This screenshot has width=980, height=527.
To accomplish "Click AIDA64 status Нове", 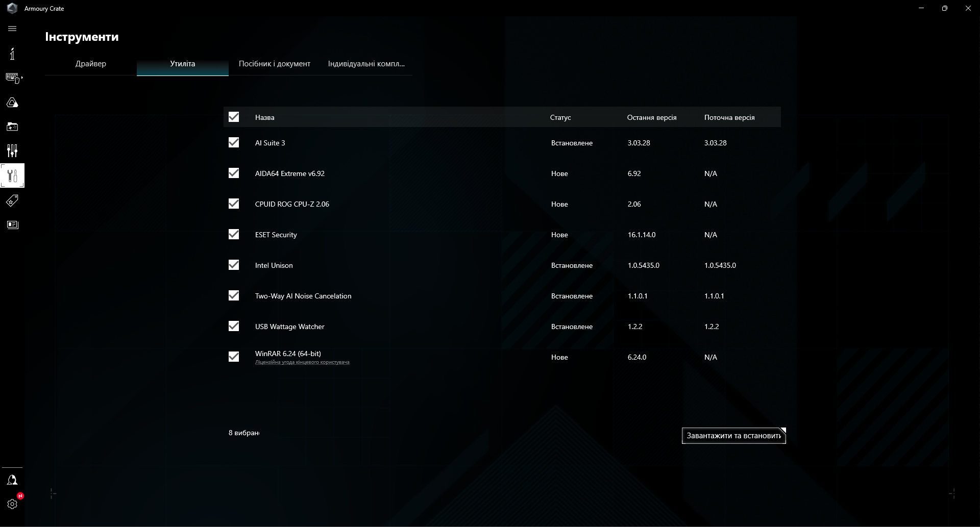I will tap(559, 173).
